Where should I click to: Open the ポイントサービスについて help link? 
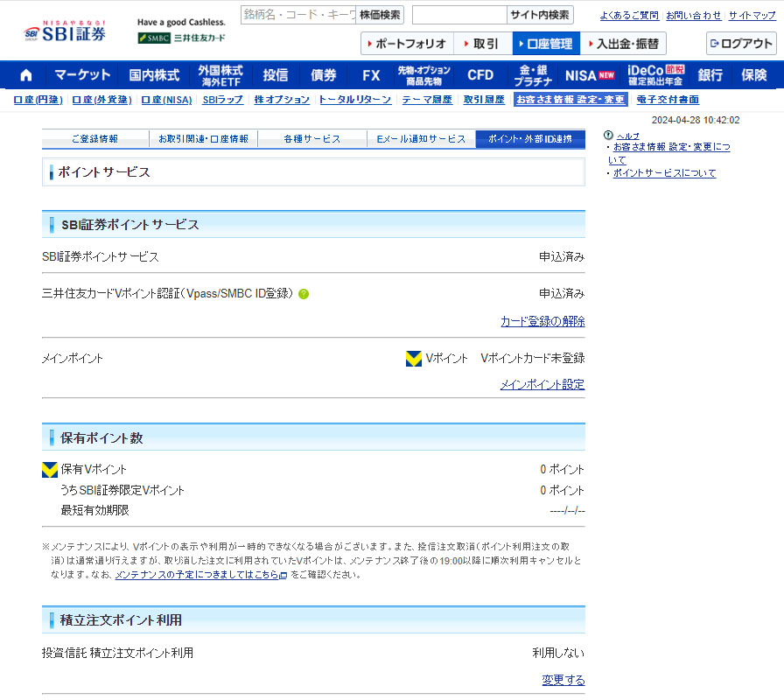coord(664,173)
